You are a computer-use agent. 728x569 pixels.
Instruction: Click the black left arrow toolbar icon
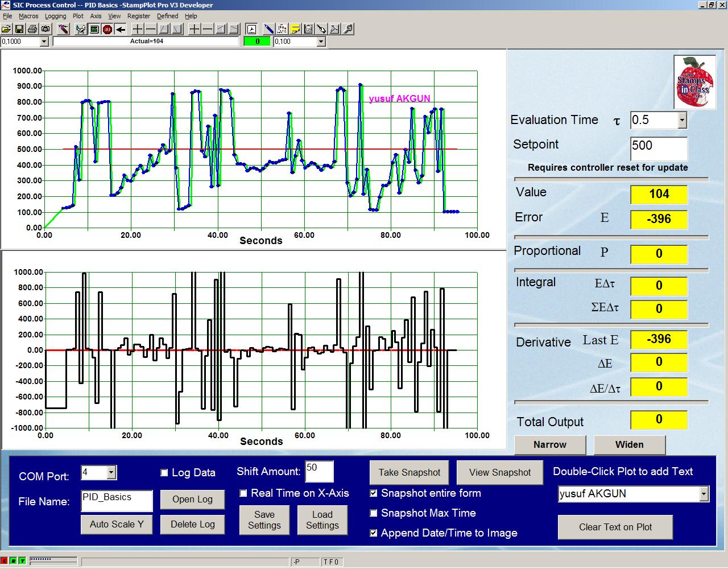(x=120, y=28)
